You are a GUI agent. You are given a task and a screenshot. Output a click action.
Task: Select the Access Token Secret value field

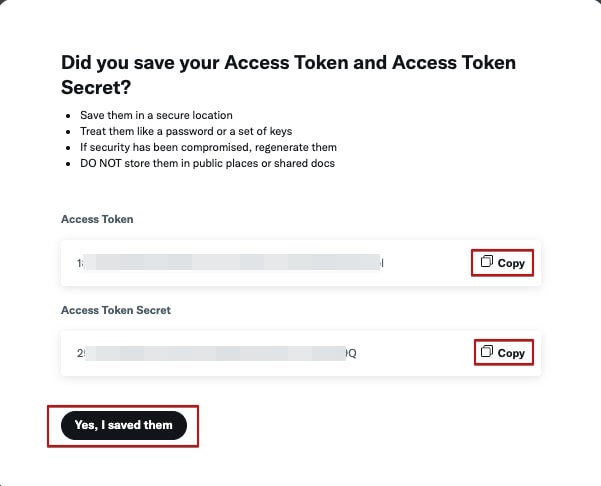pyautogui.click(x=301, y=353)
